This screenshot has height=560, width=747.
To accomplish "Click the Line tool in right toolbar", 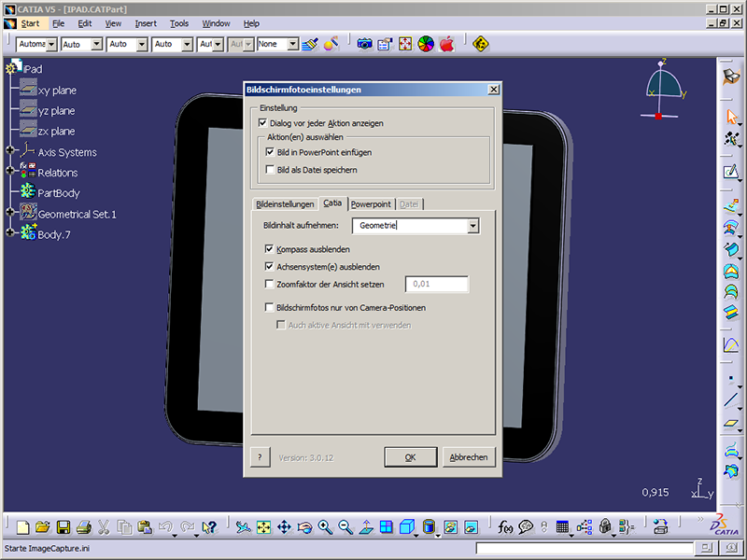I will coord(731,399).
